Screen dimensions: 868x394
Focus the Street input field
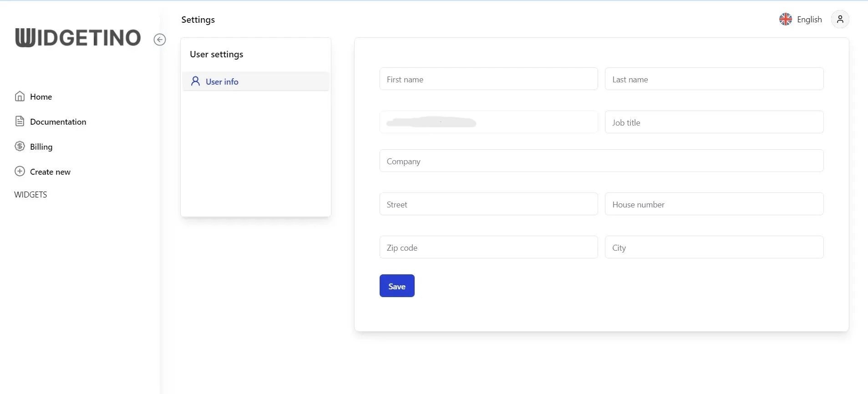click(488, 204)
